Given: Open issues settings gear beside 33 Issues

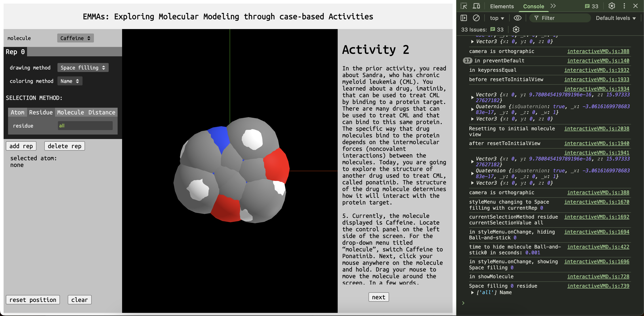Looking at the screenshot, I should click(x=516, y=29).
